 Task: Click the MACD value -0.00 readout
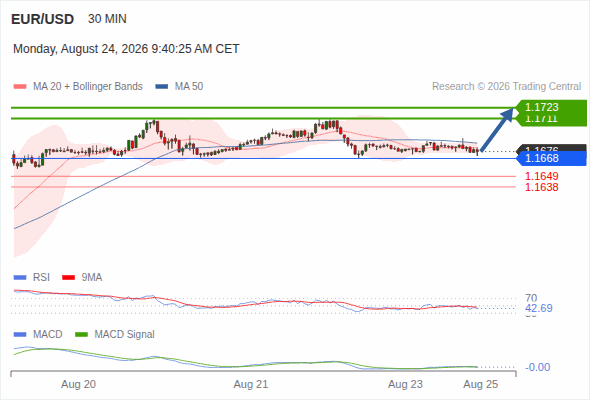537,367
